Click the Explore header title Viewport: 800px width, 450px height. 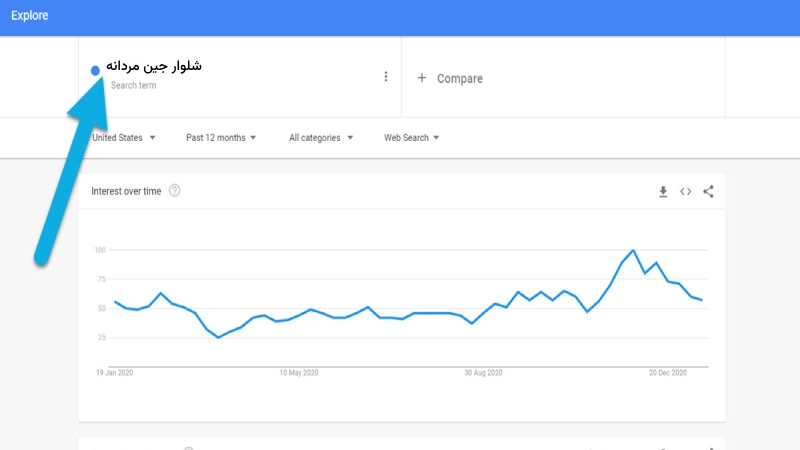click(x=30, y=16)
